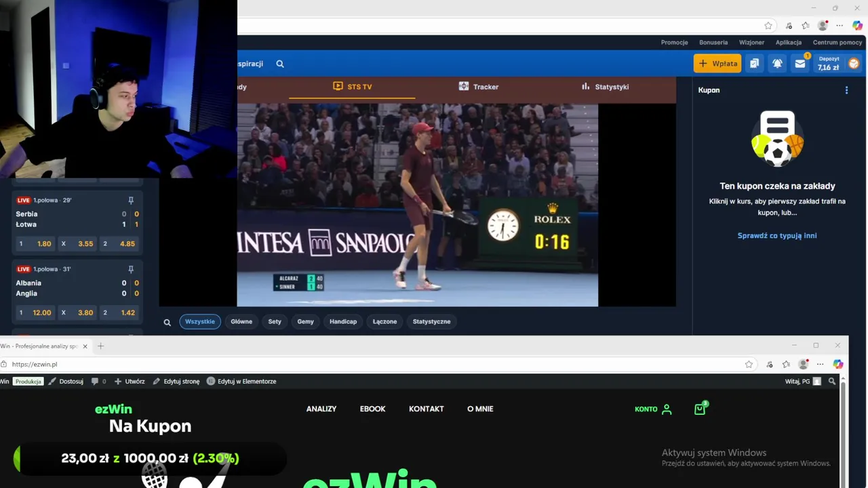The height and width of the screenshot is (488, 868).
Task: Open the Kupon three-dot options menu
Action: (x=846, y=90)
